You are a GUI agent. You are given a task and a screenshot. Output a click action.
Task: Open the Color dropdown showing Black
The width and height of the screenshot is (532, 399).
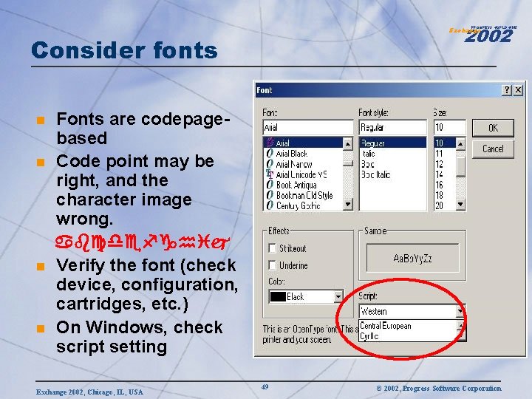(338, 297)
